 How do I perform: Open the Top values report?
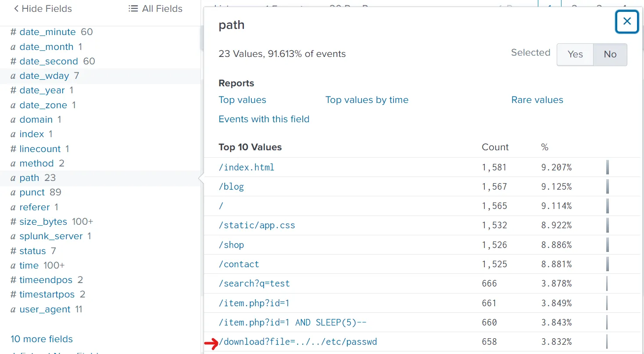coord(242,100)
